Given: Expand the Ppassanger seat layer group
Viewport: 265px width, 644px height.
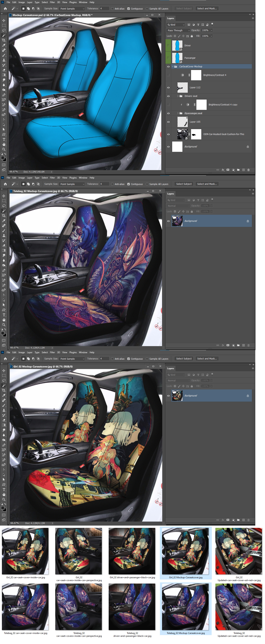Looking at the screenshot, I should tap(178, 113).
